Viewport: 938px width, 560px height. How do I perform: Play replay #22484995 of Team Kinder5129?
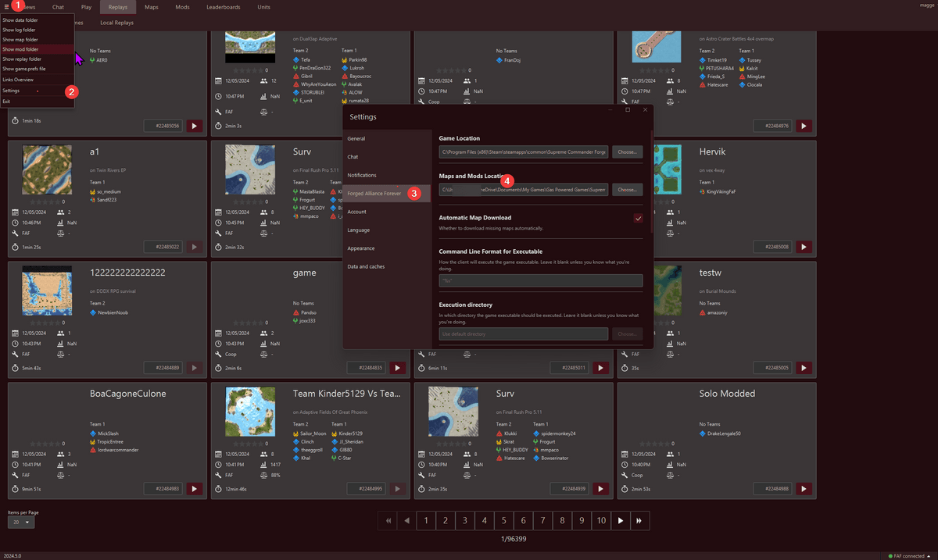(x=397, y=489)
